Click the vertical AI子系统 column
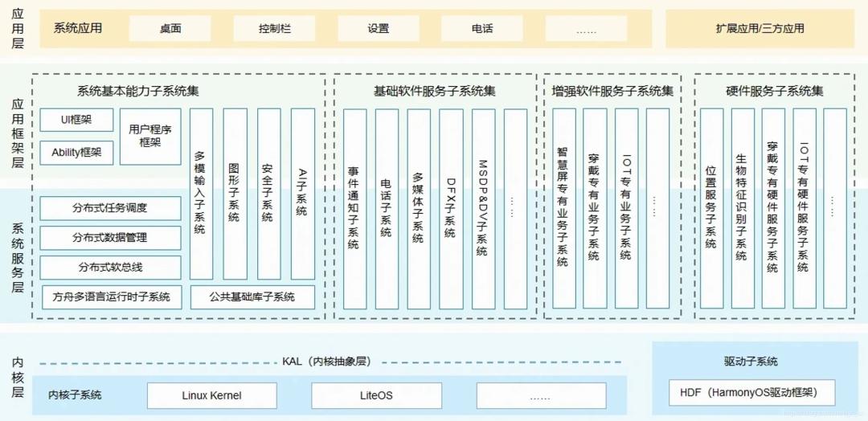 [302, 194]
